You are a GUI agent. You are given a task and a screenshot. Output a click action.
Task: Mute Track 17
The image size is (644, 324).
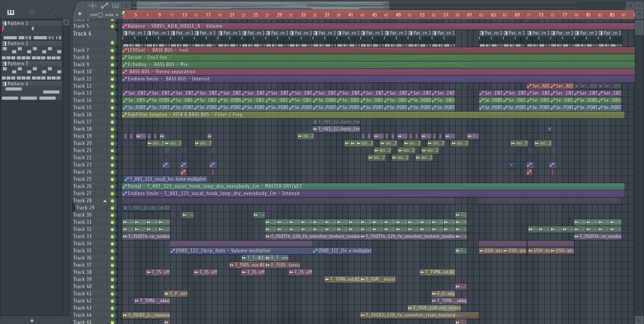(x=112, y=122)
